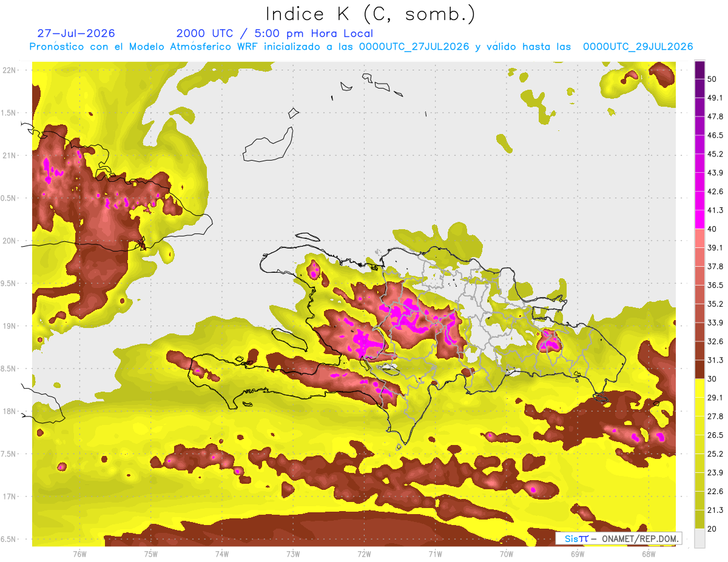Click the 19N latitude axis label
The height and width of the screenshot is (562, 728).
9,326
